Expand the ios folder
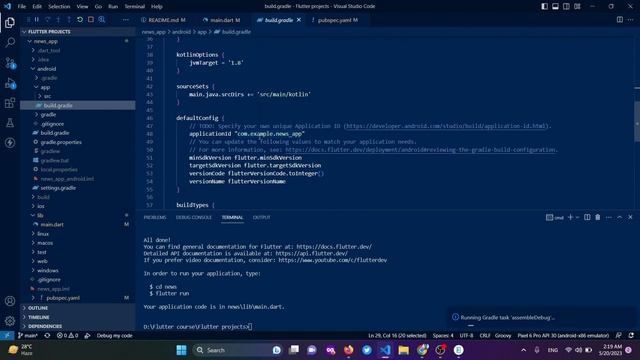Viewport: 640px width, 360px height. tap(78, 206)
